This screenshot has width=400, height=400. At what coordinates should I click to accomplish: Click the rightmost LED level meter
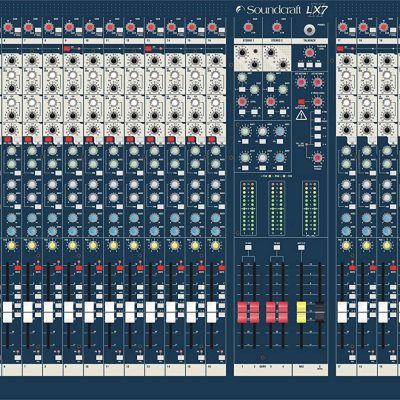pyautogui.click(x=310, y=208)
